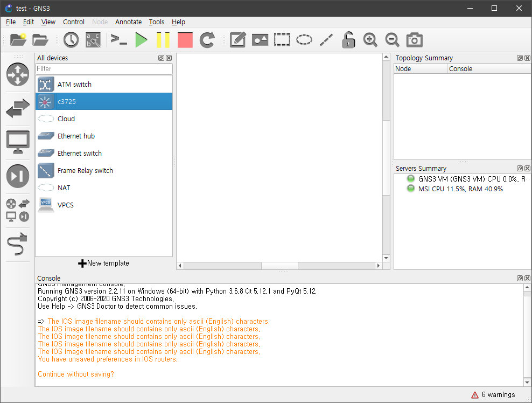Click workspace vertical scrollbar up arrow
The height and width of the screenshot is (403, 532).
(x=386, y=57)
